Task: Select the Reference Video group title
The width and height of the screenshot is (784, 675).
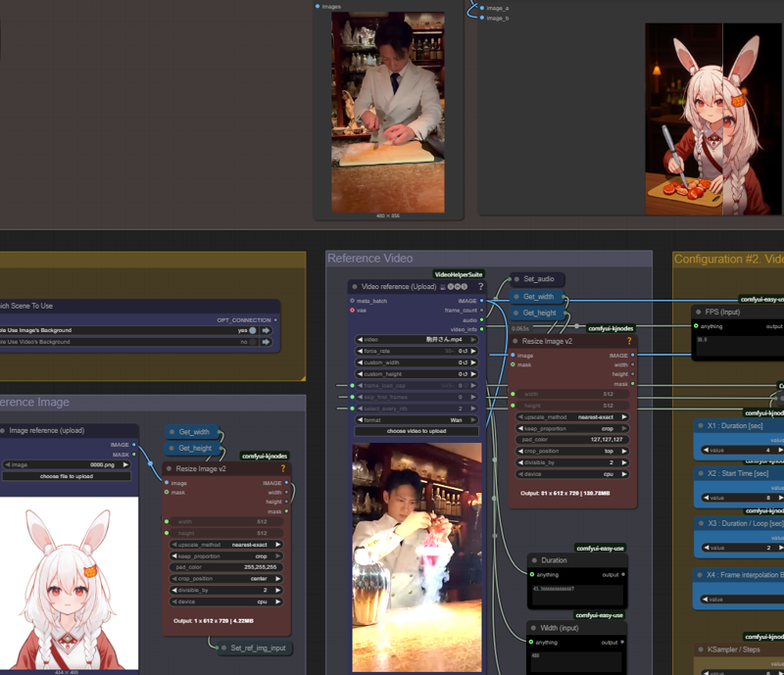Action: (x=370, y=259)
